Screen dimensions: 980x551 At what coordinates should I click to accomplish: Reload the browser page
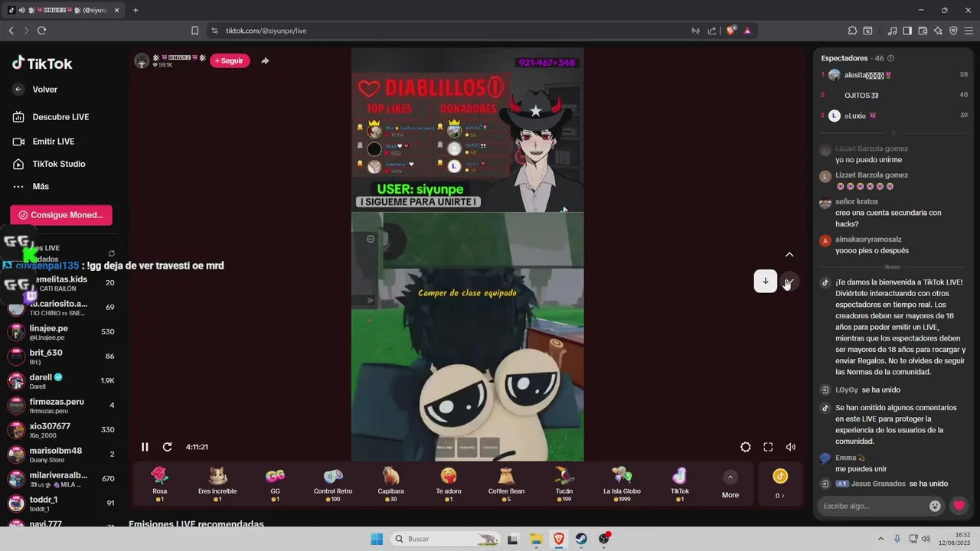[41, 31]
